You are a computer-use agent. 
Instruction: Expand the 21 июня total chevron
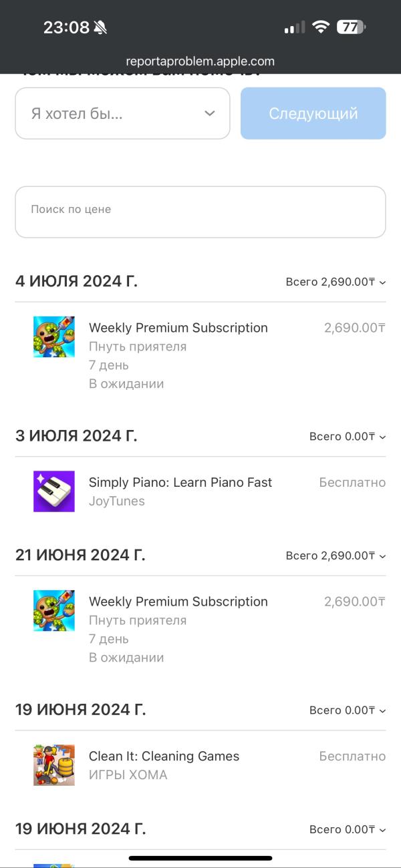tap(383, 556)
